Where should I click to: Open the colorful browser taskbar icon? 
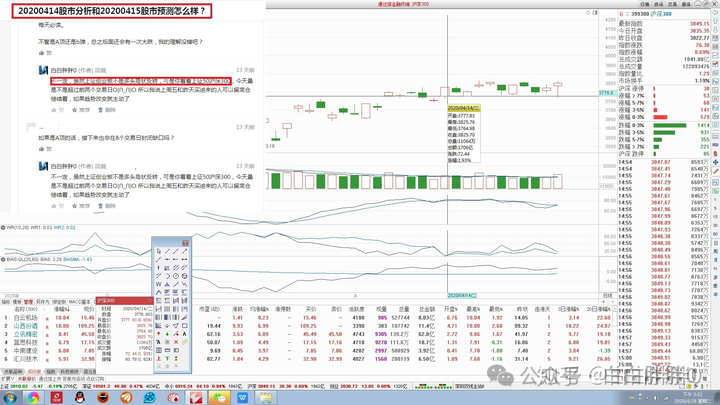click(33, 398)
